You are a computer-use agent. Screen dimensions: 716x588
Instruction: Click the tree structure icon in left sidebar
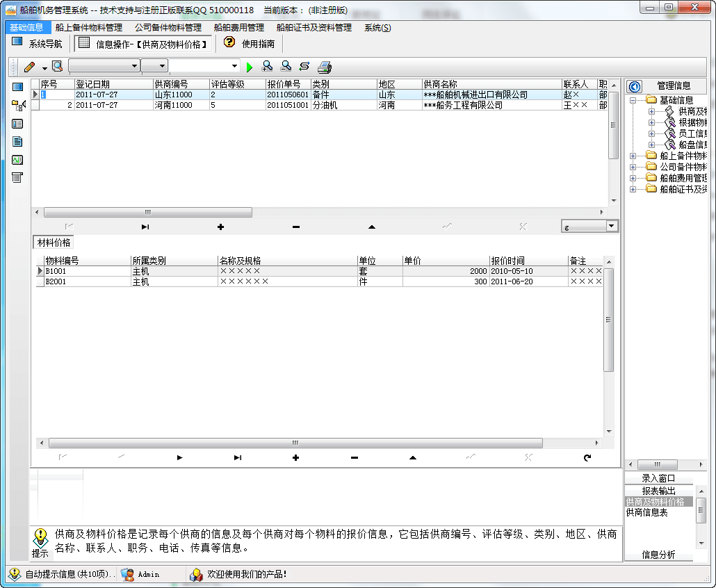click(x=18, y=105)
